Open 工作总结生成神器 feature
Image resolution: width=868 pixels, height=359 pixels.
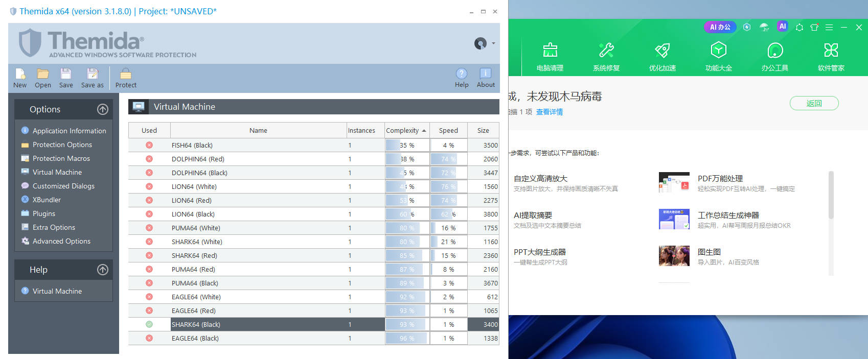pos(728,215)
